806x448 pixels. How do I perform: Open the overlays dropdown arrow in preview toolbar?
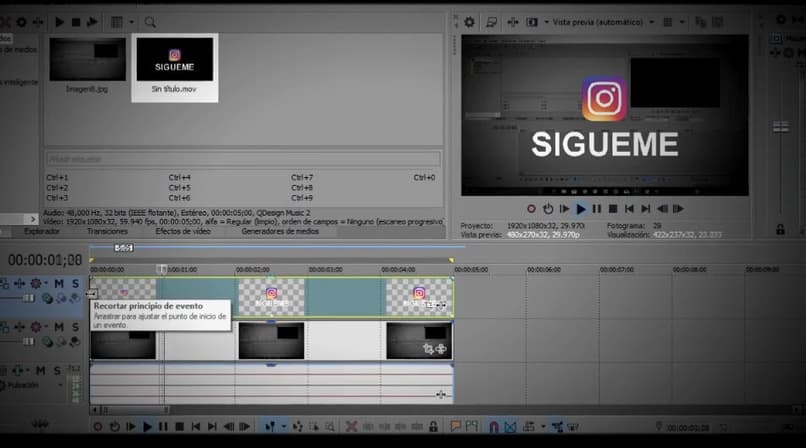(682, 22)
